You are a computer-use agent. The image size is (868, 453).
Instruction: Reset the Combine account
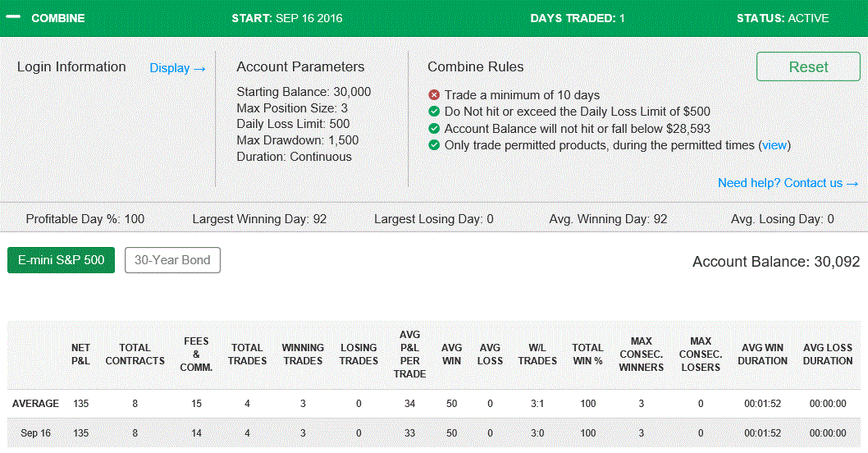808,66
